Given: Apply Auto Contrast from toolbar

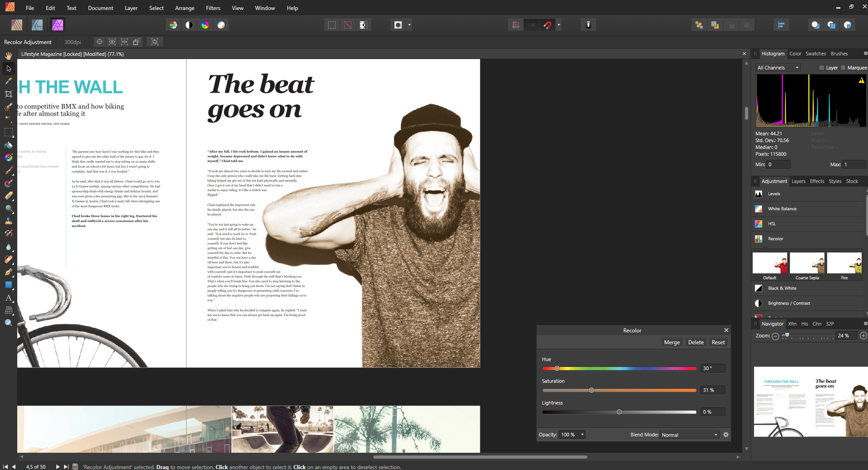Looking at the screenshot, I should [189, 25].
